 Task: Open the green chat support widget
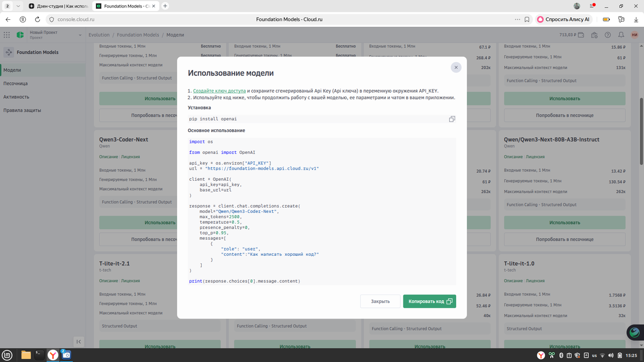click(634, 333)
